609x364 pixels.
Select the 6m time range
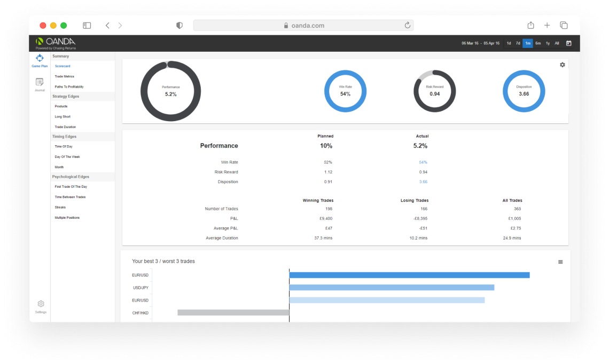coord(538,43)
